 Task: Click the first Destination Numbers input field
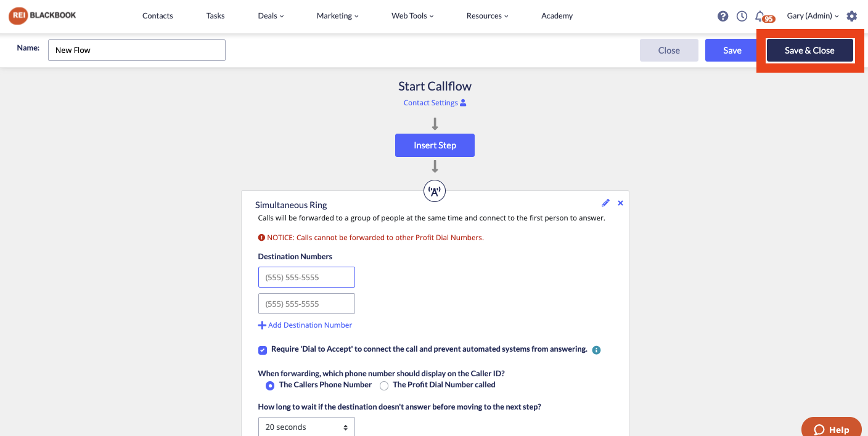(x=306, y=277)
